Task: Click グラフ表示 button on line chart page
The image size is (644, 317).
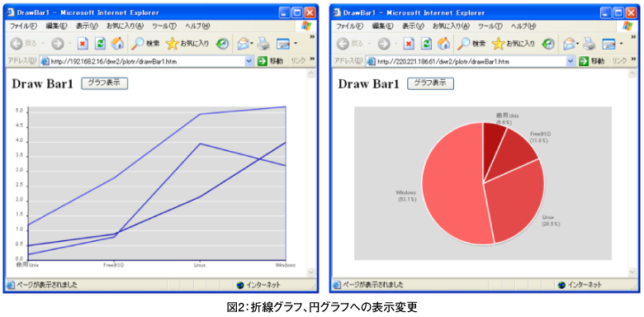Action: [104, 83]
